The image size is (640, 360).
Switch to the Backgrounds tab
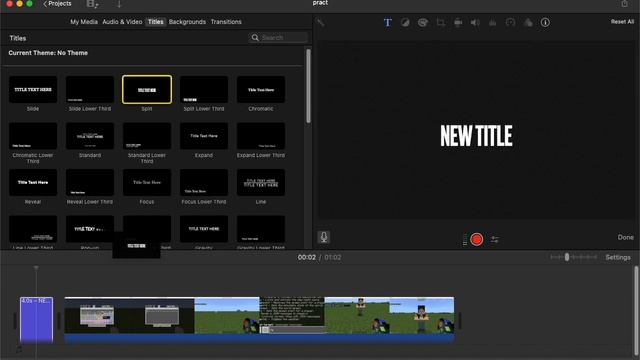187,22
